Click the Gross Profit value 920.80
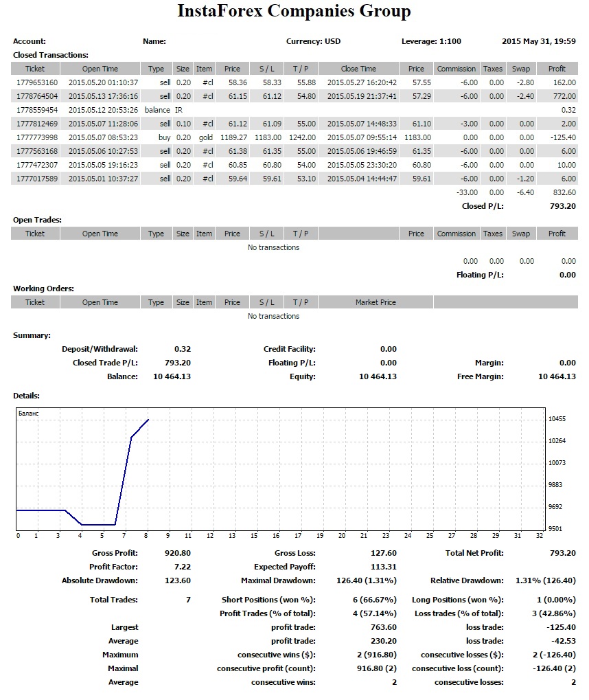 (x=178, y=553)
